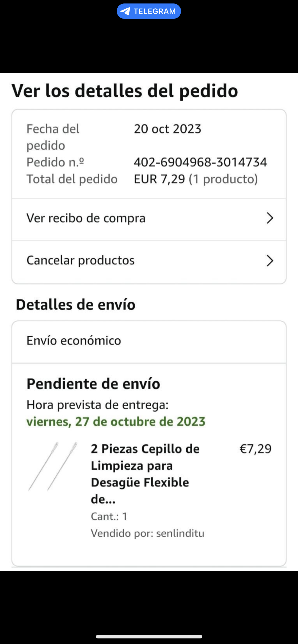The width and height of the screenshot is (298, 644).
Task: Click the order total EUR 7,29
Action: point(159,179)
